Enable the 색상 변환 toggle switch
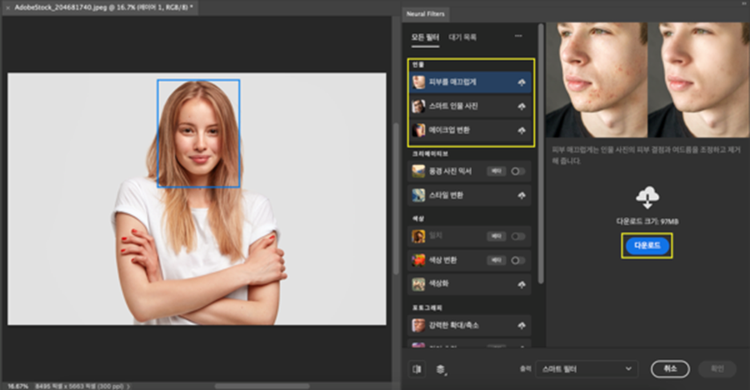 [x=518, y=260]
